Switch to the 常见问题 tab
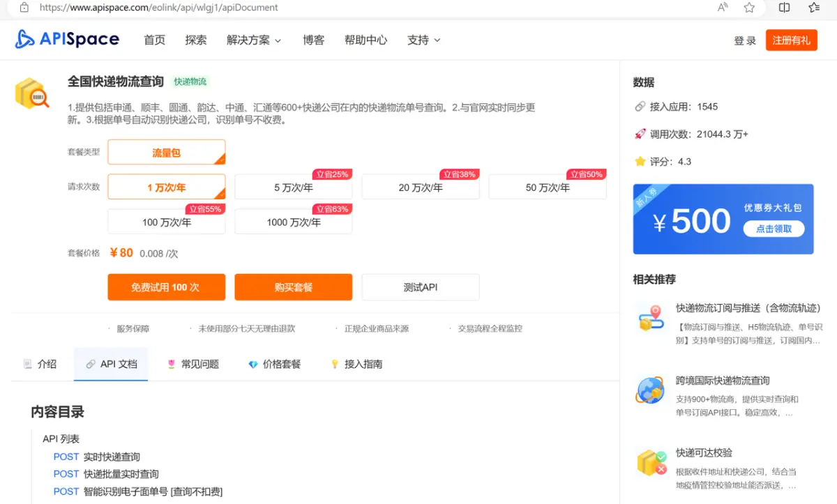This screenshot has height=504, width=837. [x=193, y=364]
